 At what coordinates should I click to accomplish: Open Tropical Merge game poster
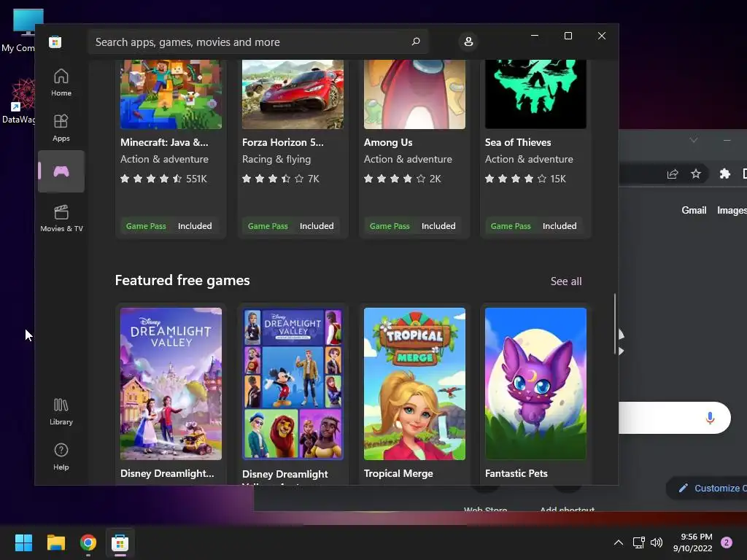[x=414, y=384]
